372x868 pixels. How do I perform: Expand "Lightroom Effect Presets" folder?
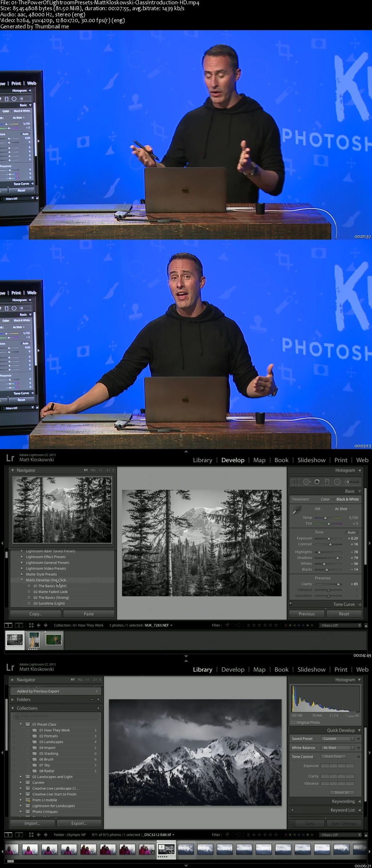point(22,557)
